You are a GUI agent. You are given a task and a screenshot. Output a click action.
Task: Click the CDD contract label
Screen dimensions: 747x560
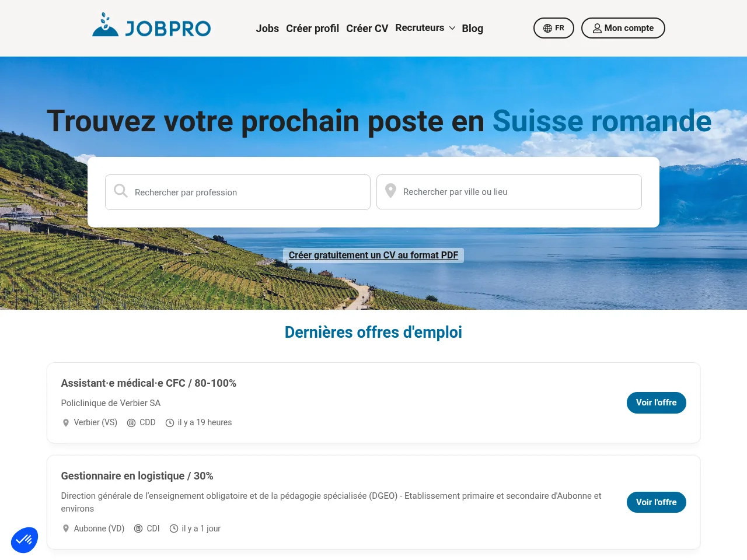(x=148, y=422)
